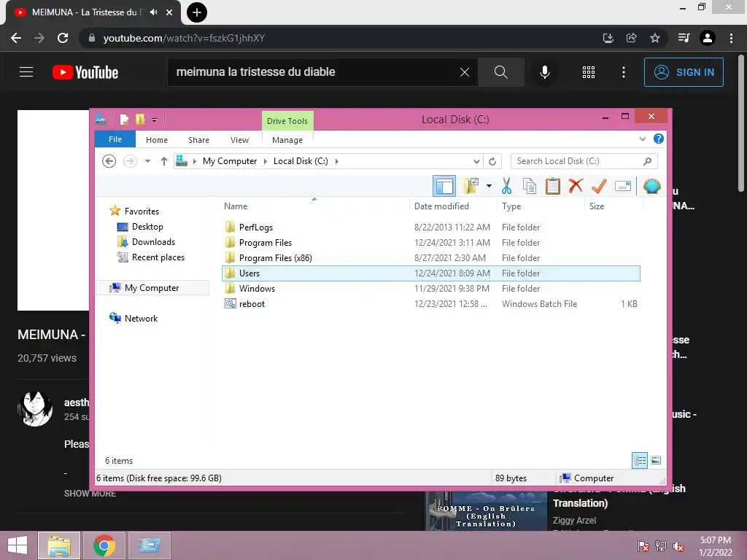
Task: Open Customize Quick Access Toolbar dropdown
Action: 155,120
